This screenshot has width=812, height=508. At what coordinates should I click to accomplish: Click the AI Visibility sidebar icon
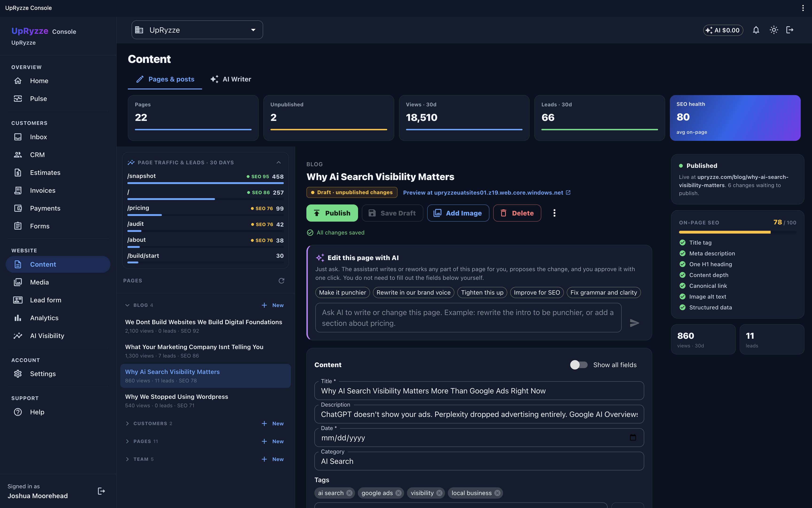pos(18,335)
